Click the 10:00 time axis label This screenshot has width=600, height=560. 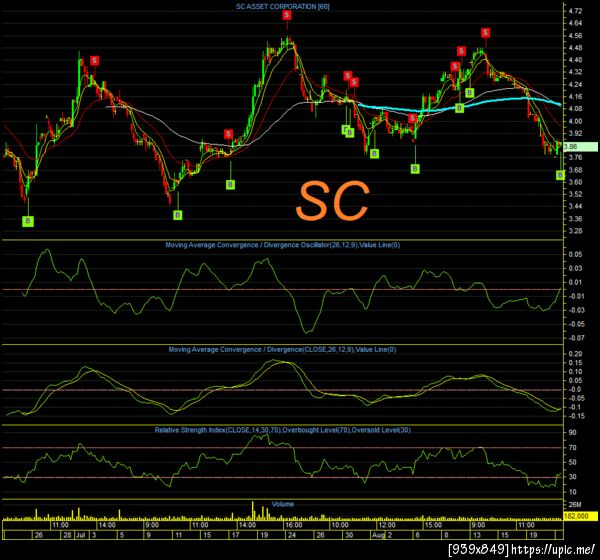pyautogui.click(x=340, y=525)
